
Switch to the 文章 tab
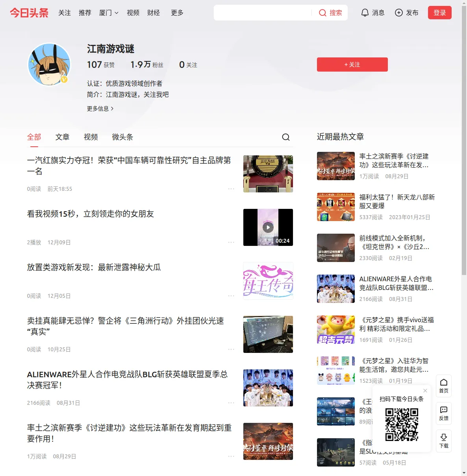(x=62, y=137)
